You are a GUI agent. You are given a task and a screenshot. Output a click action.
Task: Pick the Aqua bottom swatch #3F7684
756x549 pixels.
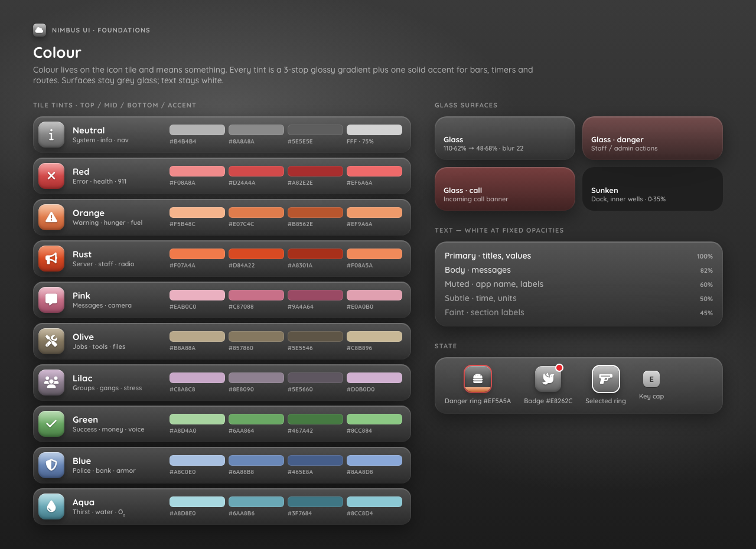(315, 502)
